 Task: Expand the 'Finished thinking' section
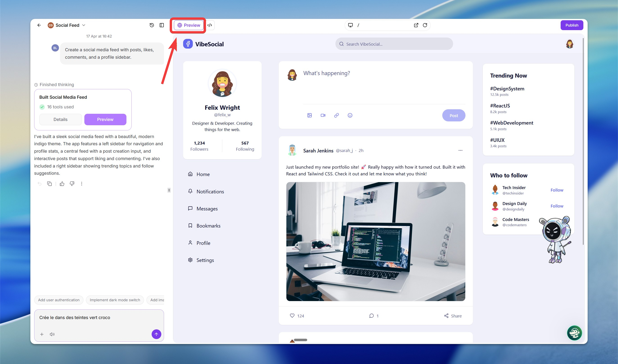pos(54,85)
